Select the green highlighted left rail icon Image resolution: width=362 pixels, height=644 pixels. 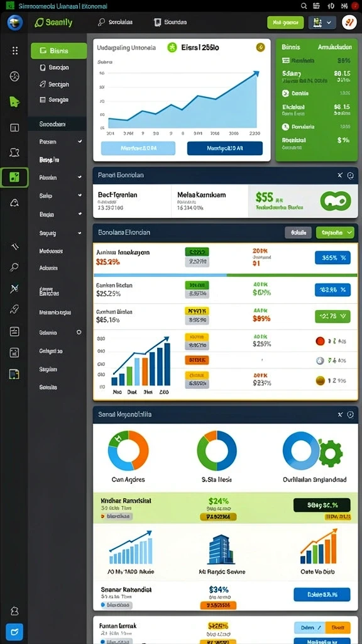point(14,177)
